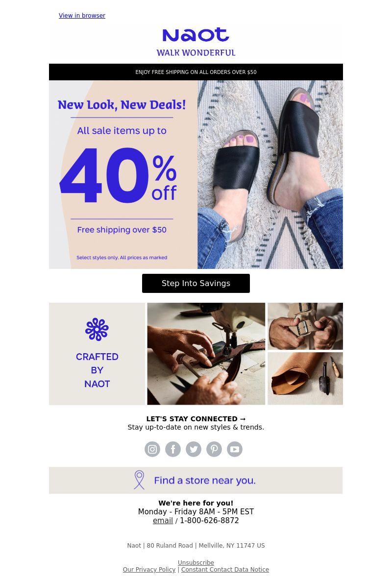Click the Find a store near you banner

point(196,481)
